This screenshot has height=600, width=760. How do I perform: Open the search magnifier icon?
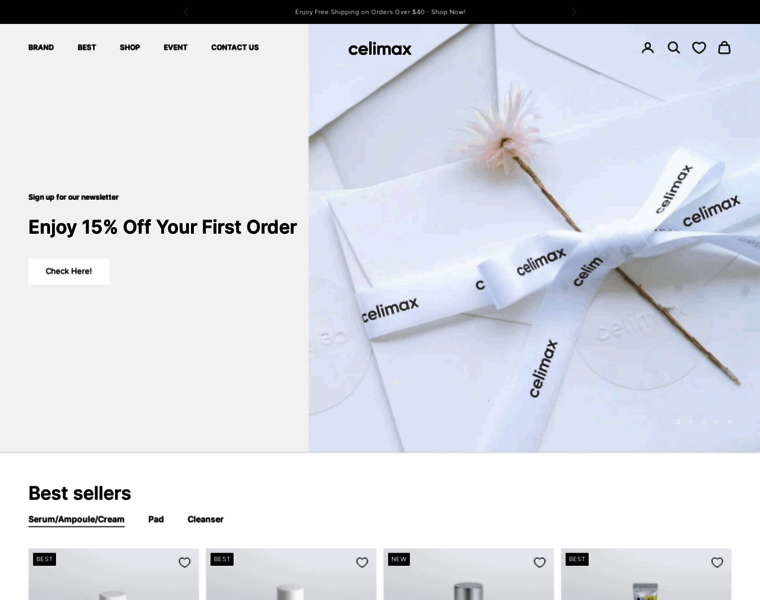(x=673, y=47)
